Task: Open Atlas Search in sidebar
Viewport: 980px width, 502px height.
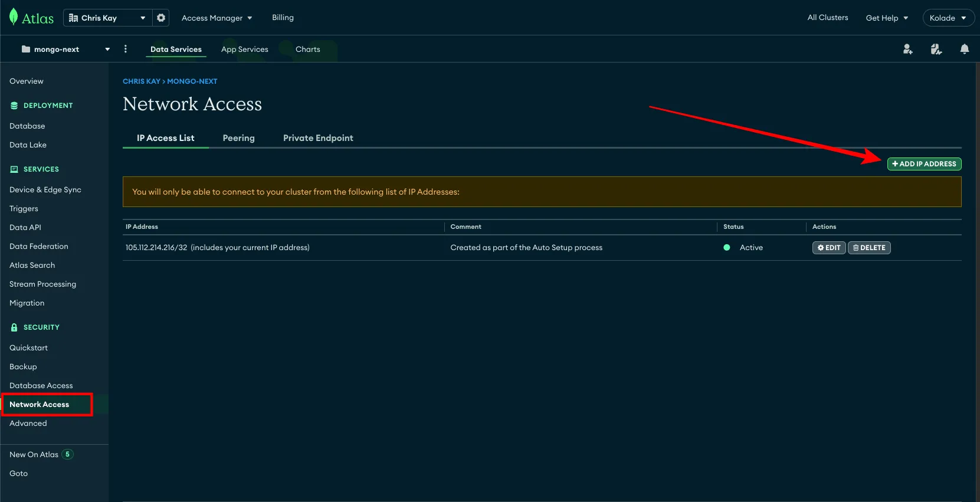Action: [x=32, y=265]
